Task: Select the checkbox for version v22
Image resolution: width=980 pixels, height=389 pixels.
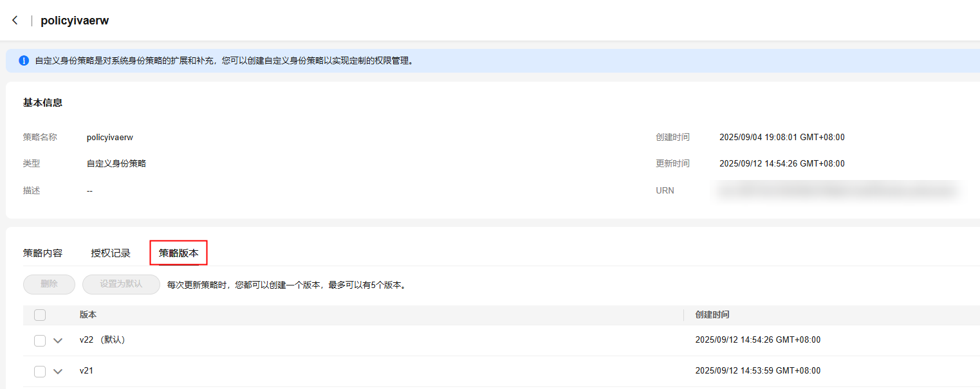Action: 40,341
